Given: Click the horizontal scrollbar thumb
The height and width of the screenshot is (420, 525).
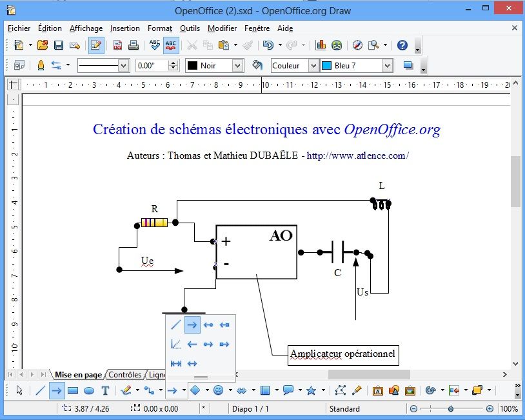Looking at the screenshot, I should coord(369,374).
